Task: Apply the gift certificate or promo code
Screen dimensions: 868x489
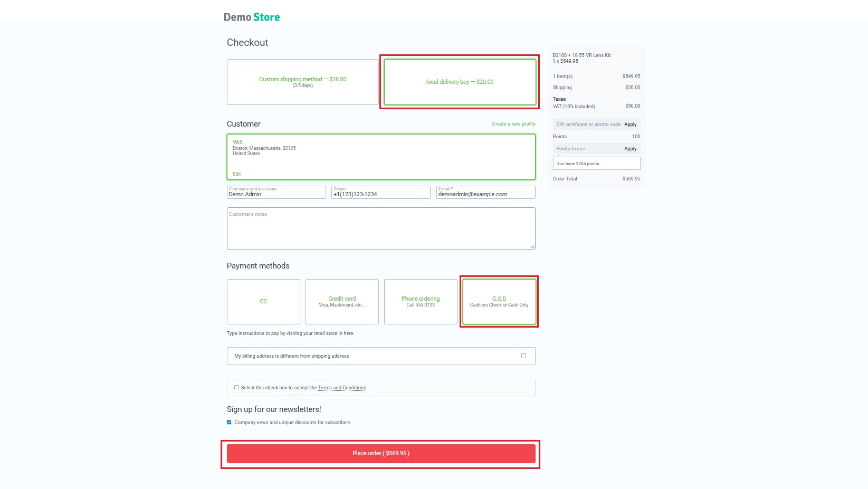Action: point(630,124)
